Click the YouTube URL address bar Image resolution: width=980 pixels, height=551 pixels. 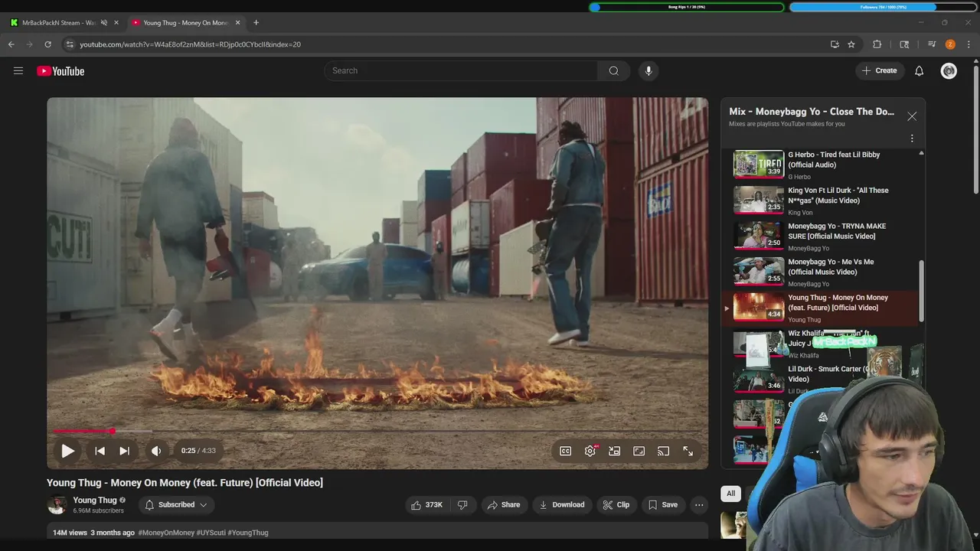444,44
